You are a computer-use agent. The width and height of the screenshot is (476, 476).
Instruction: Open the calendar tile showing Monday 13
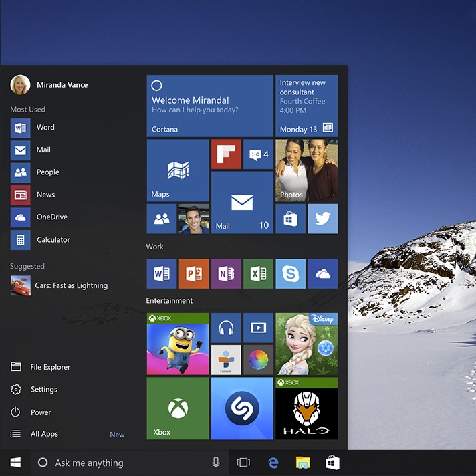[307, 106]
